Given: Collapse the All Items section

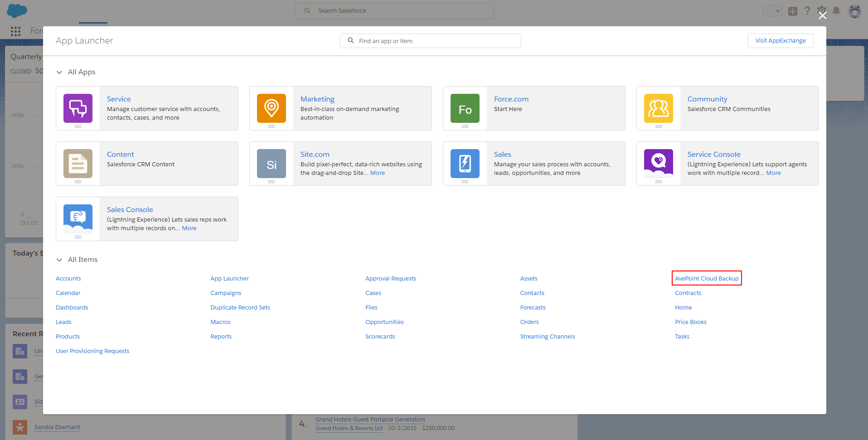Looking at the screenshot, I should 59,260.
